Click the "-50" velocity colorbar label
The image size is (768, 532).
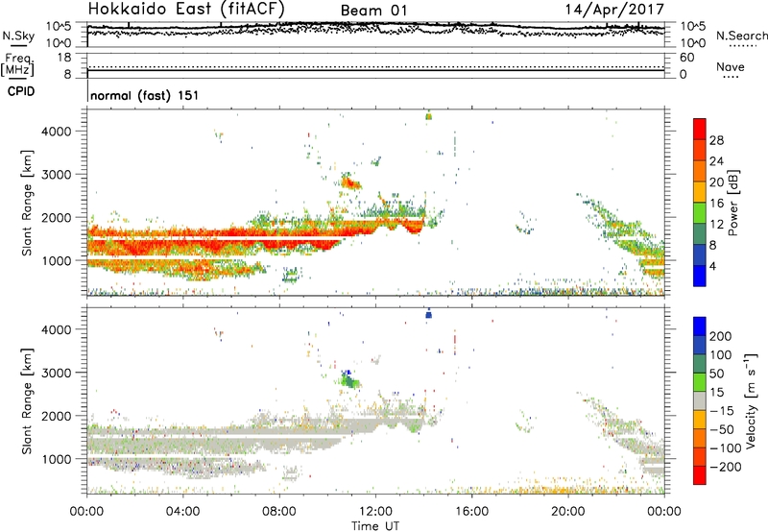click(723, 429)
